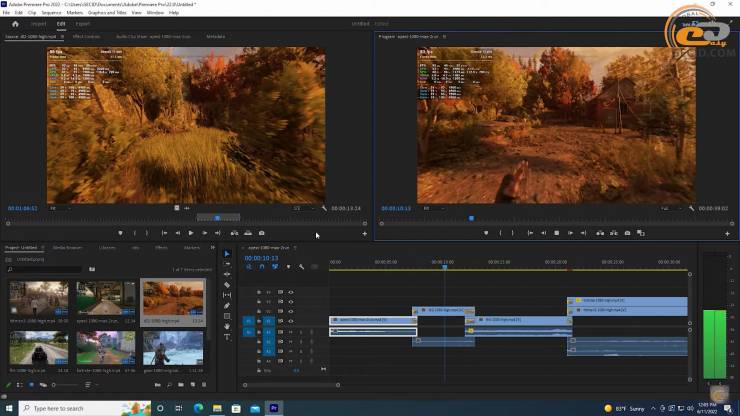Open Source monitor button editor plus
This screenshot has height=416, width=740.
pyautogui.click(x=364, y=233)
